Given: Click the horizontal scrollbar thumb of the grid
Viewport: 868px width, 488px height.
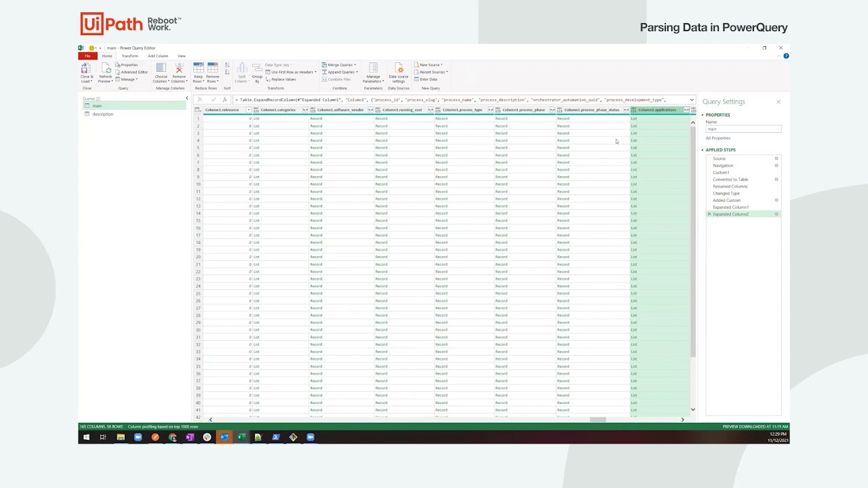Looking at the screenshot, I should (x=597, y=420).
